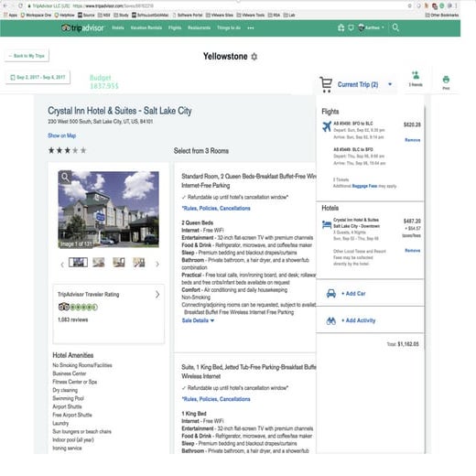Reload the page in the browser

point(20,5)
